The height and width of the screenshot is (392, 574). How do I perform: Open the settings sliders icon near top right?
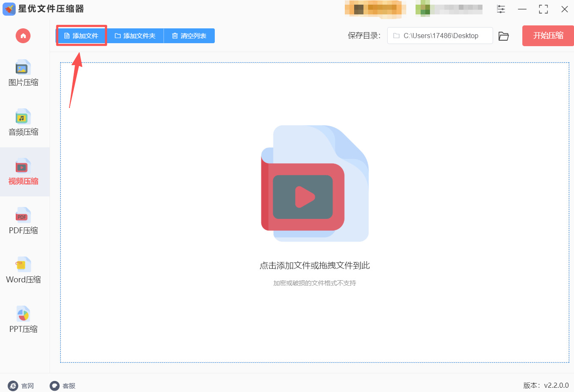(501, 9)
